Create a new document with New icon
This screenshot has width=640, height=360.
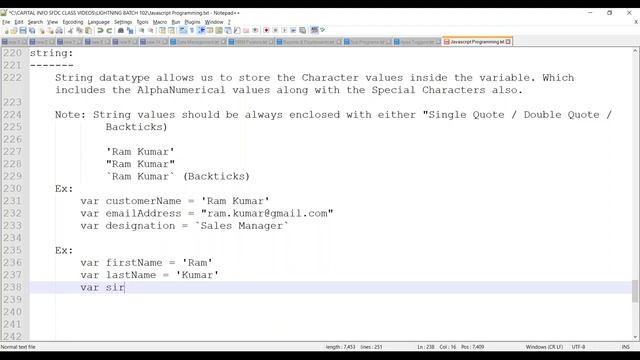coord(6,31)
